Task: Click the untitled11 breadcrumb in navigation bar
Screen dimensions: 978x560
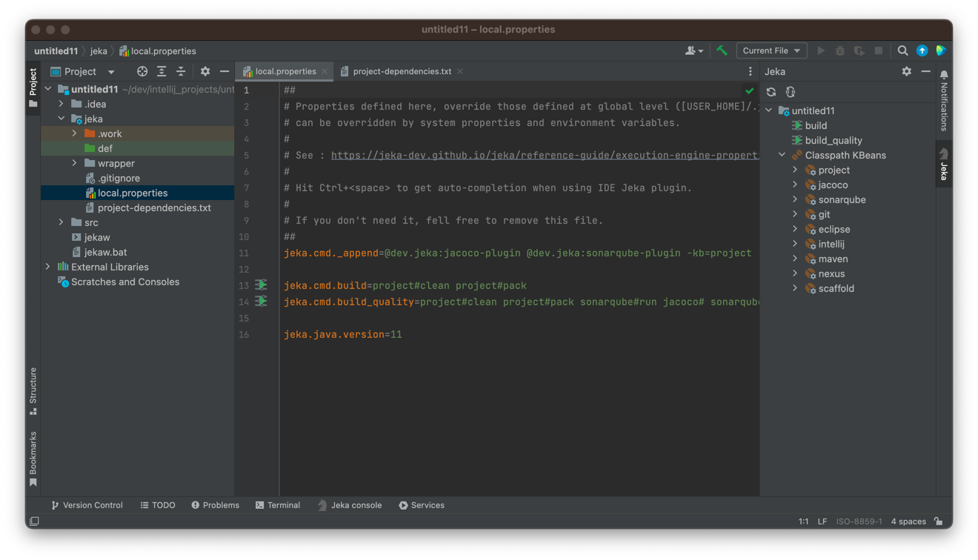Action: pyautogui.click(x=56, y=51)
